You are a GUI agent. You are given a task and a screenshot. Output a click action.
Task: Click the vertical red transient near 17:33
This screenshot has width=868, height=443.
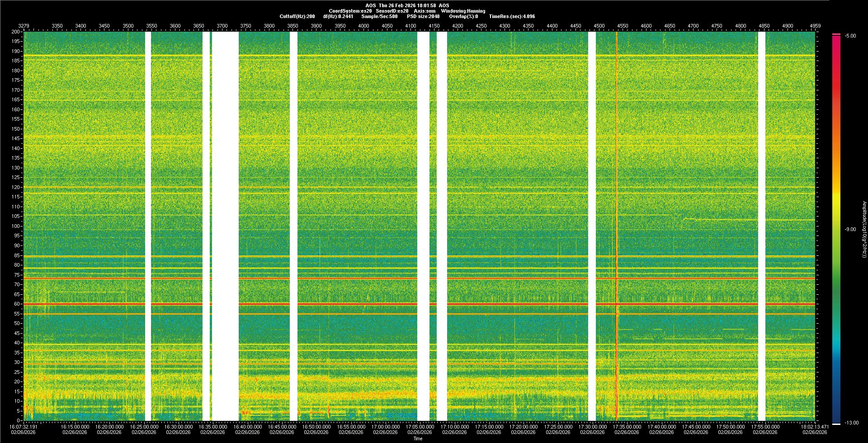pos(616,226)
